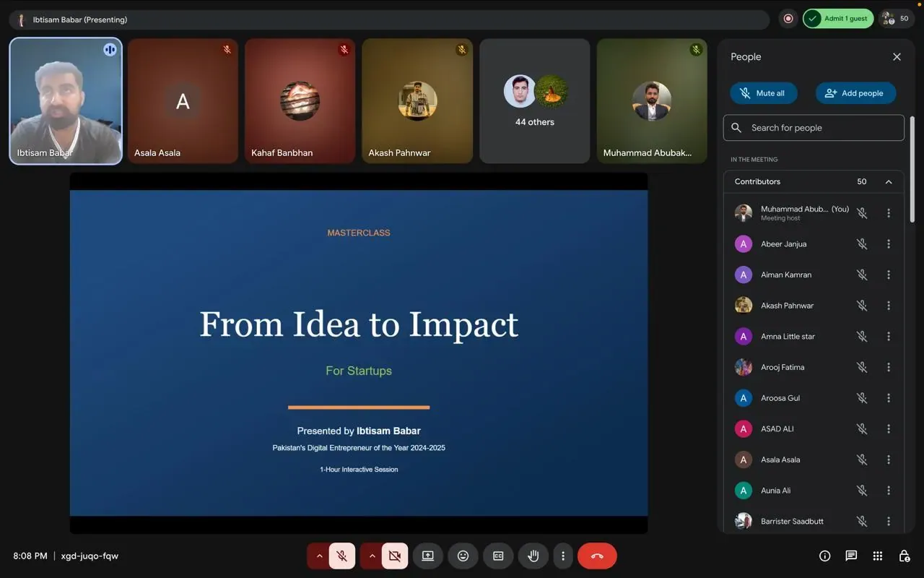Open meeting details info icon
This screenshot has height=578, width=924.
(x=824, y=556)
